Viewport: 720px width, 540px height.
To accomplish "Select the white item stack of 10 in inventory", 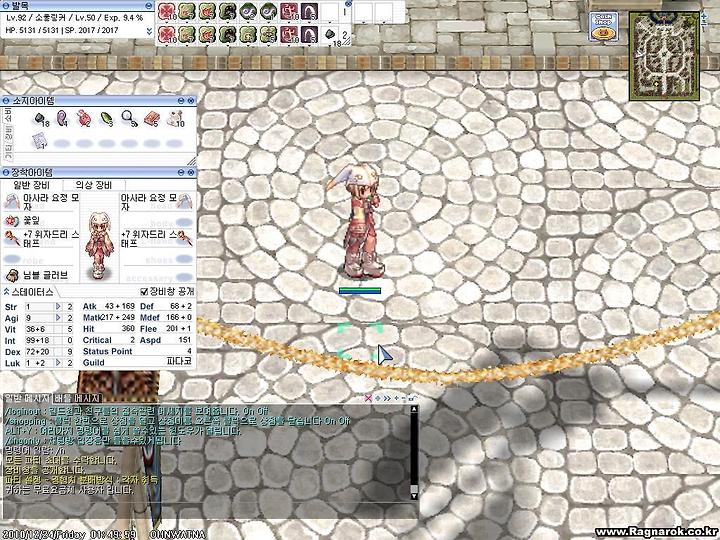I will (174, 118).
